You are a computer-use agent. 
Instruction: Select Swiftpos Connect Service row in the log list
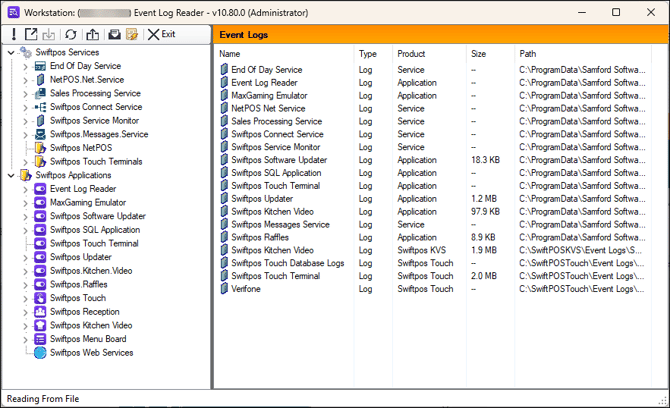[x=434, y=134]
